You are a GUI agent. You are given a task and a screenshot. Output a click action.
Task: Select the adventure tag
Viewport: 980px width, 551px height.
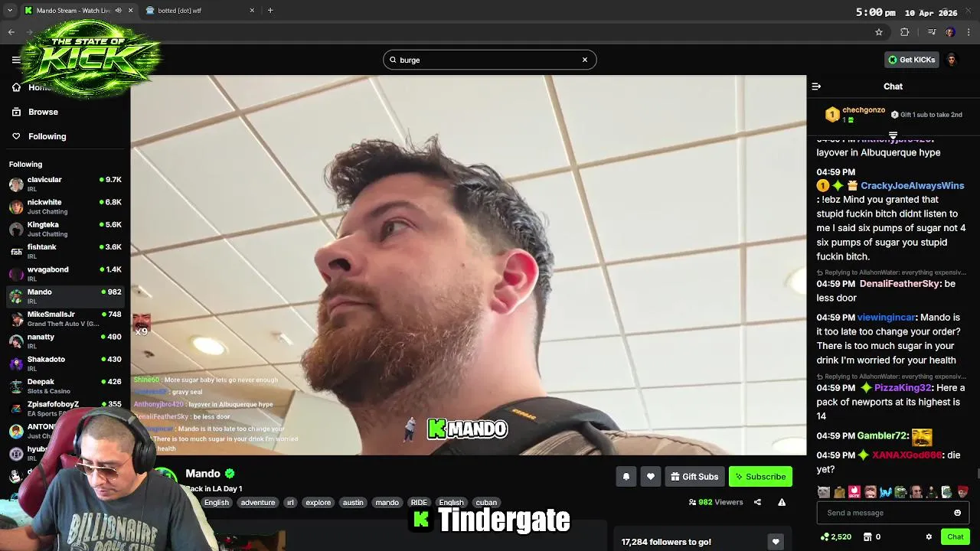(258, 503)
